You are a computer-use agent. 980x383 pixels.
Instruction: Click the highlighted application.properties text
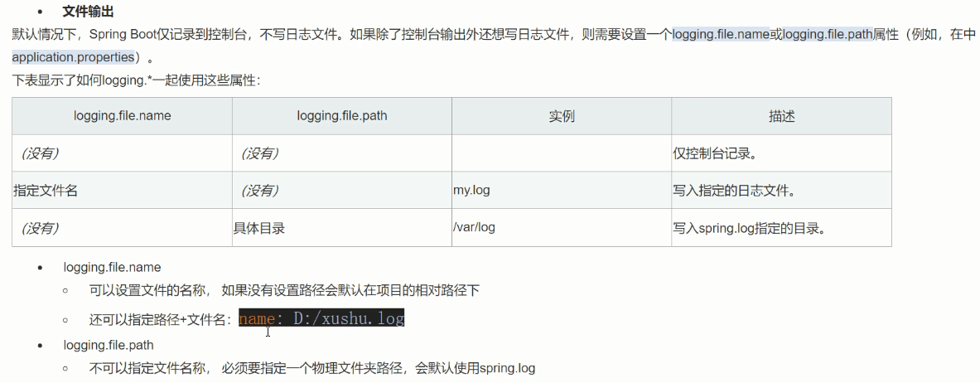(x=73, y=57)
